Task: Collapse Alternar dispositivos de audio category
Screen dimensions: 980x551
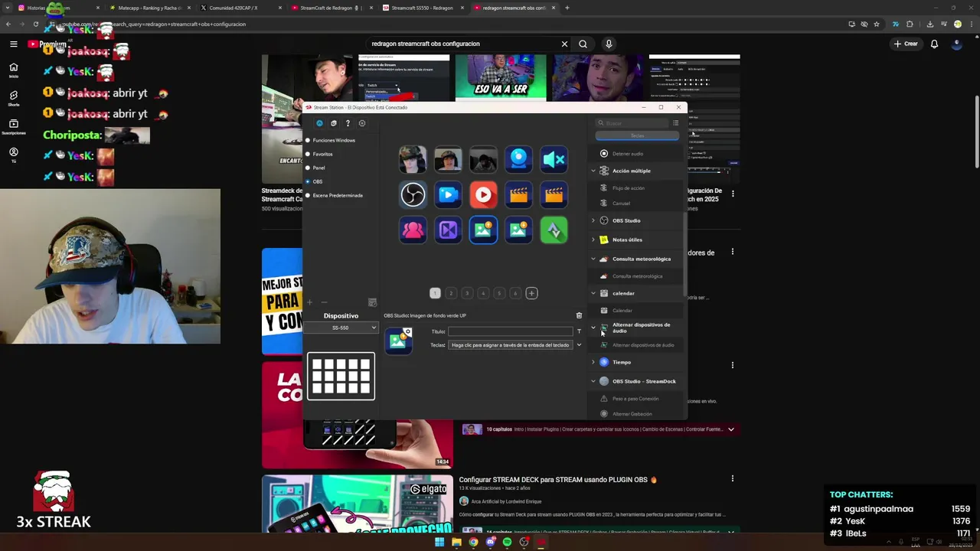Action: point(593,328)
